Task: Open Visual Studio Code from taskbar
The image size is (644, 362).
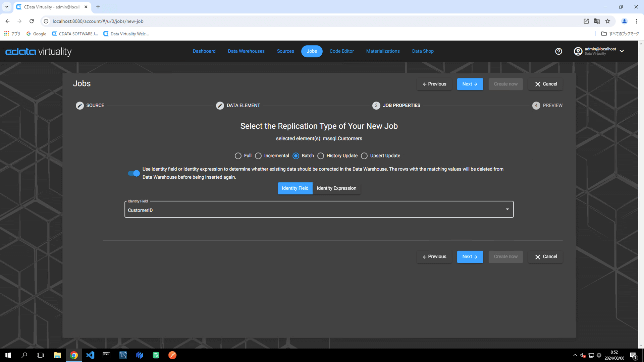Action: click(90, 355)
